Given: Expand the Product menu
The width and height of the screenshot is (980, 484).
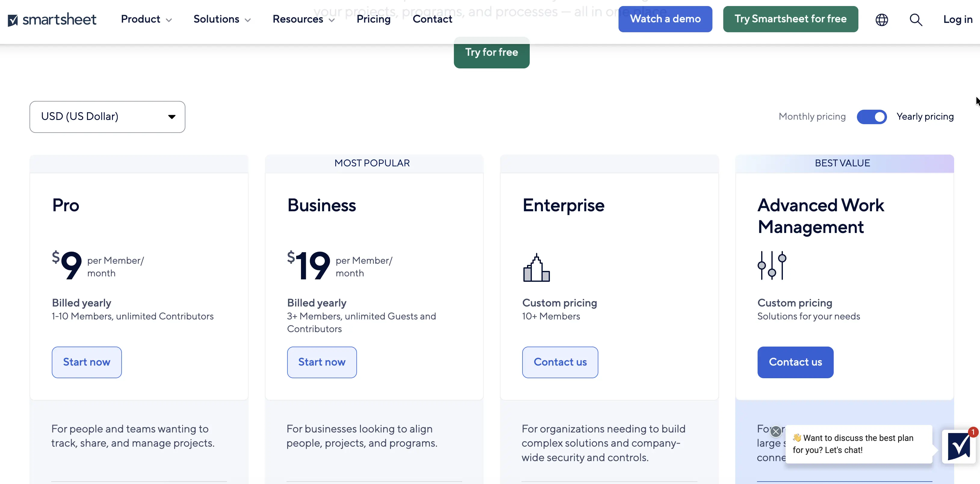Looking at the screenshot, I should click(147, 19).
